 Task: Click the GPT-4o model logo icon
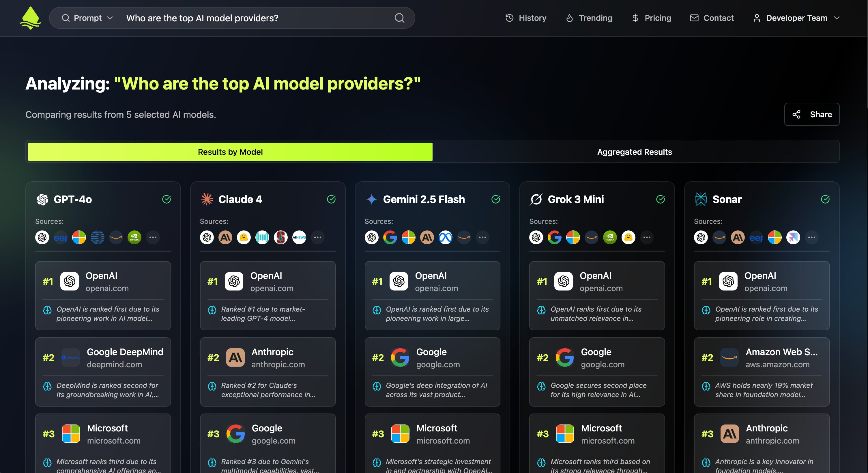tap(42, 199)
